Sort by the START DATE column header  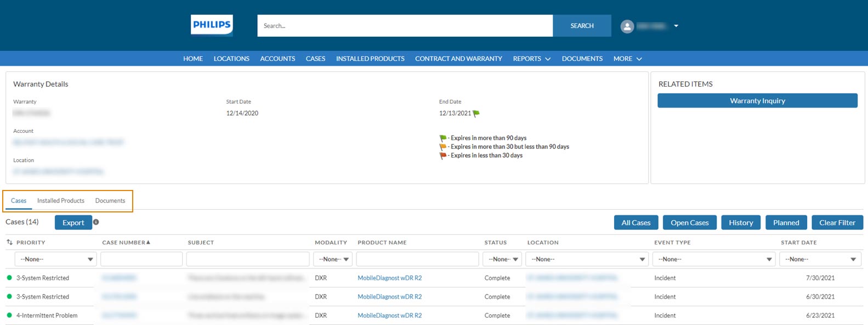click(798, 242)
